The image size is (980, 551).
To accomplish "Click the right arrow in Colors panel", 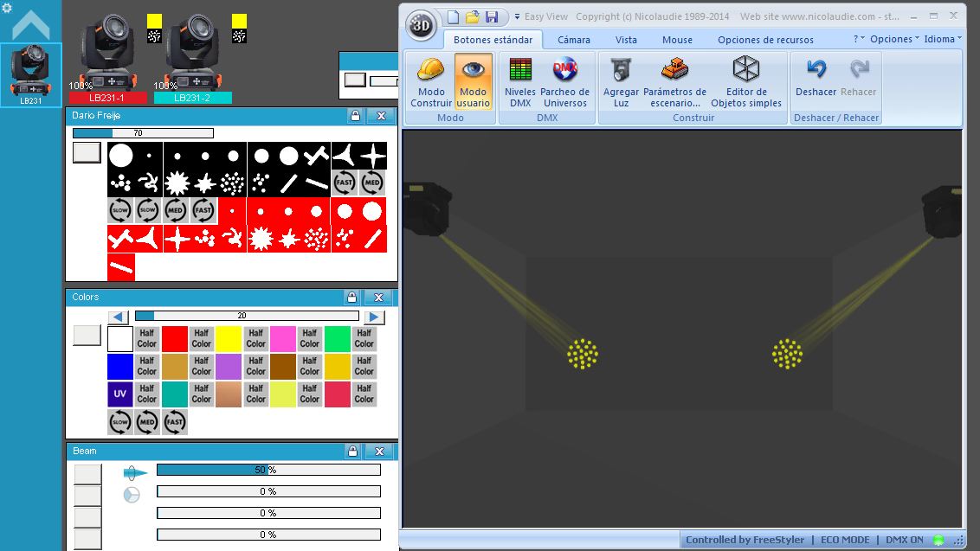I will pyautogui.click(x=374, y=317).
